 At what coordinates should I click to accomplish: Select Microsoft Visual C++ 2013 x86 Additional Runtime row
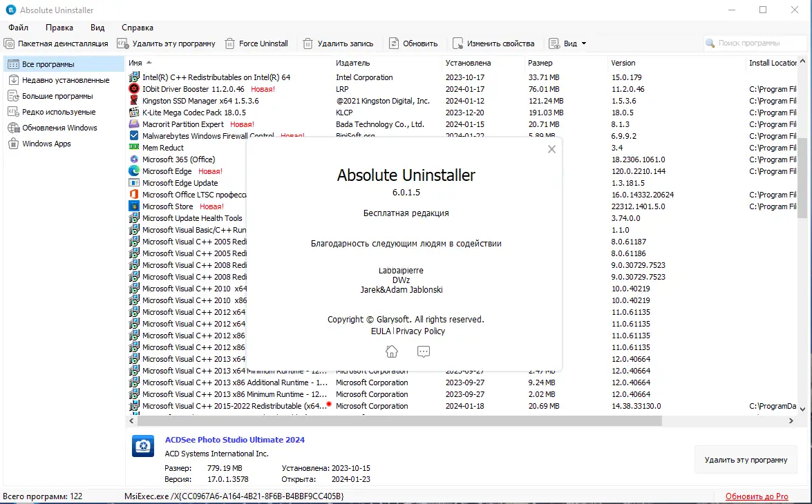(461, 382)
